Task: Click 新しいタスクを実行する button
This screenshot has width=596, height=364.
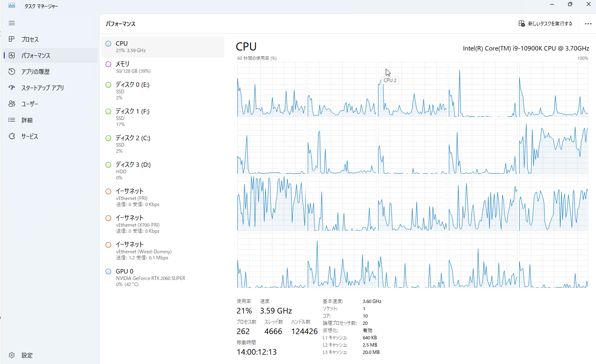Action: click(545, 23)
